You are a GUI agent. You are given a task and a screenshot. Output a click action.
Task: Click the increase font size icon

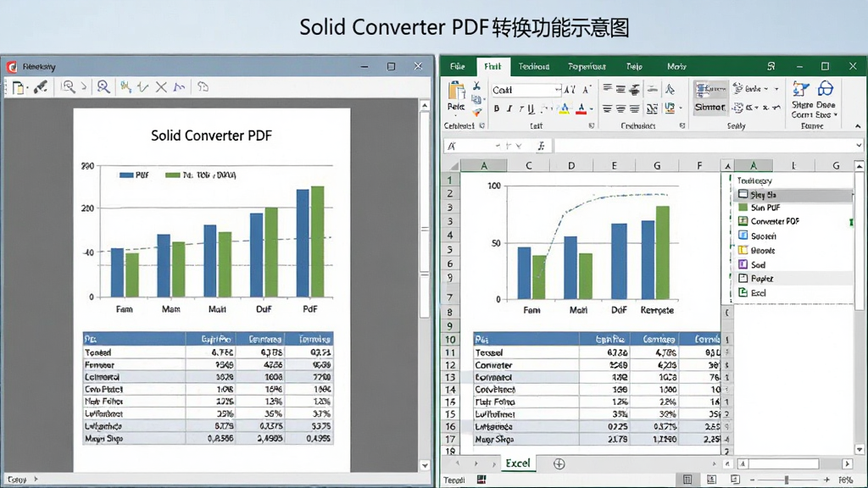[x=570, y=90]
